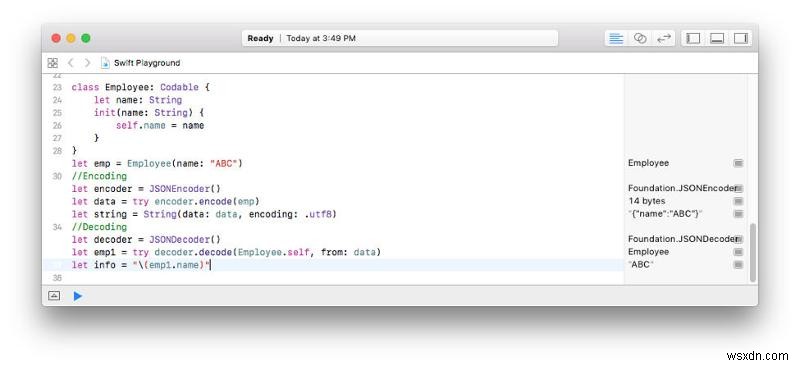The image size is (800, 366).
Task: Click the vertical scrollbar thumb
Action: pyautogui.click(x=753, y=252)
